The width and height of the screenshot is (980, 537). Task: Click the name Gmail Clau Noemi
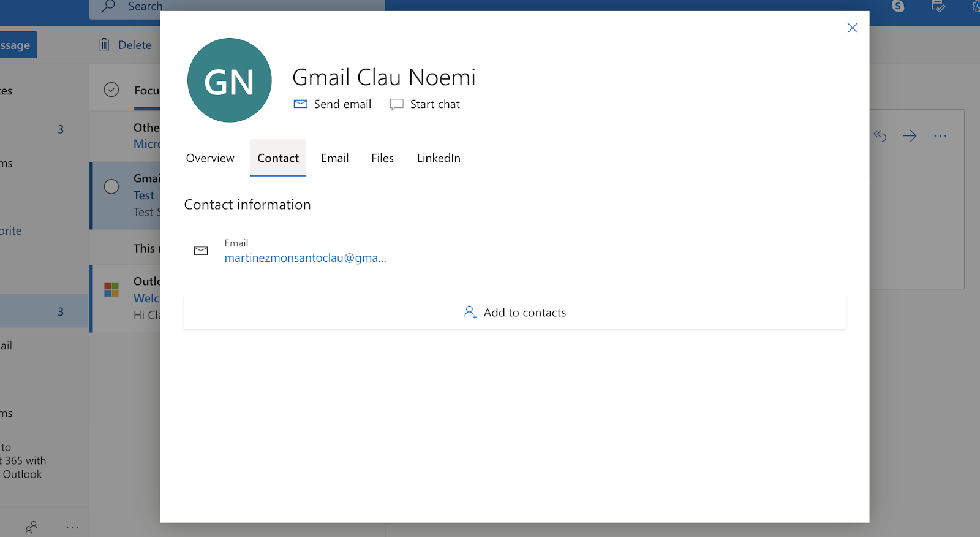[384, 78]
